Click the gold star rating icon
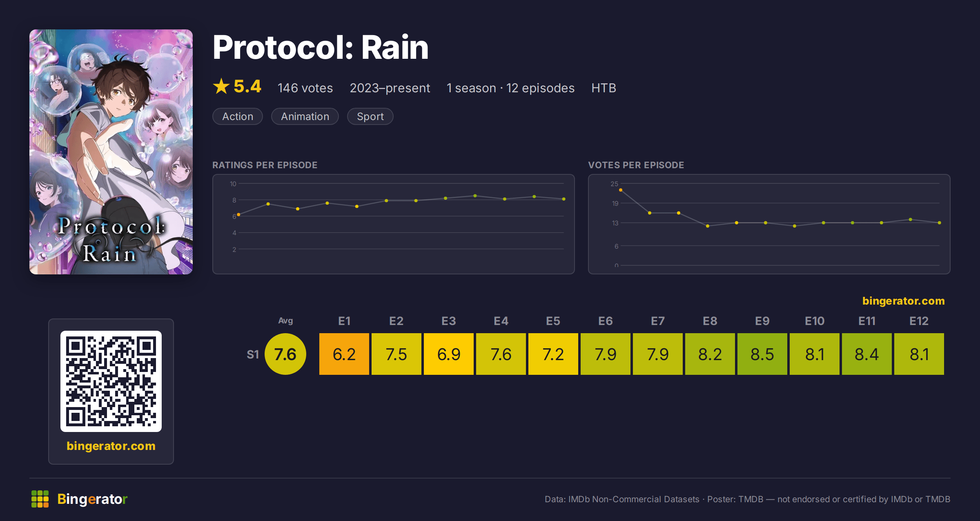Screen dimensions: 980x521 point(221,86)
